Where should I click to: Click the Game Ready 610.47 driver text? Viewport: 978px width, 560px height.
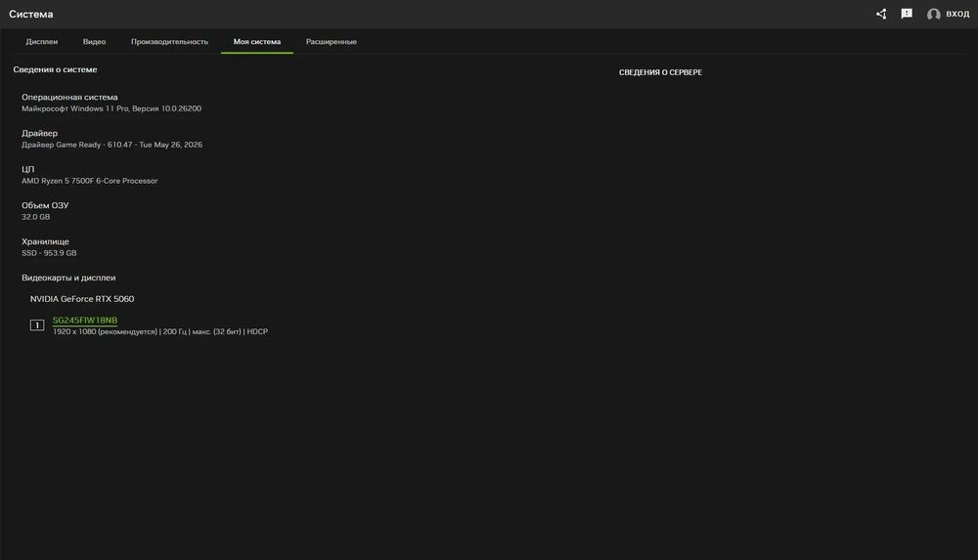pos(112,145)
